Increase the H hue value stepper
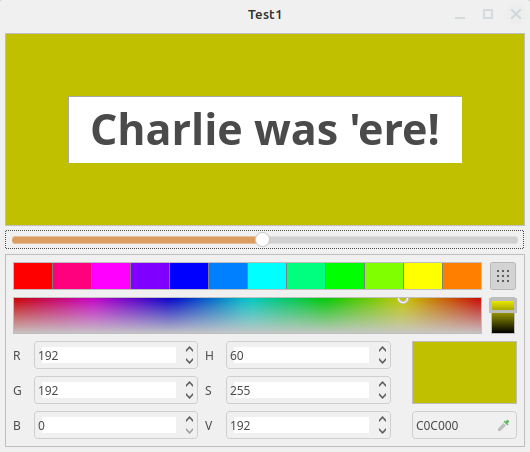530x452 pixels. (382, 350)
